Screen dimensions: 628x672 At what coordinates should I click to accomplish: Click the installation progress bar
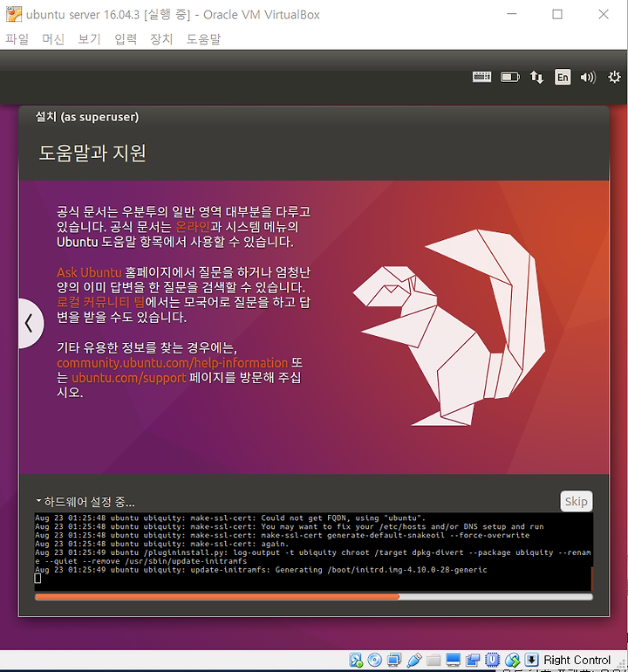314,597
